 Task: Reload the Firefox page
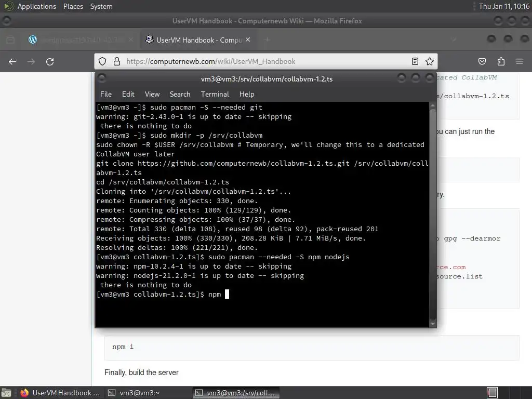(50, 61)
